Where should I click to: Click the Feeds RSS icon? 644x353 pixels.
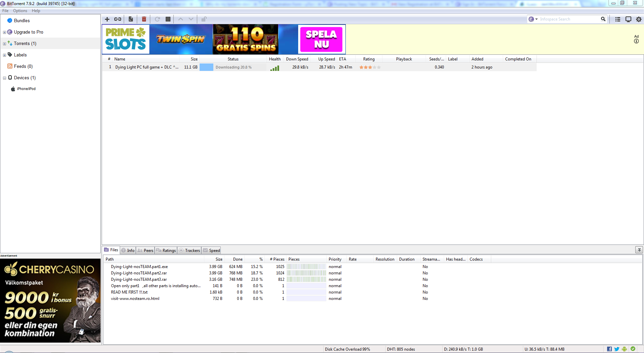tap(10, 66)
